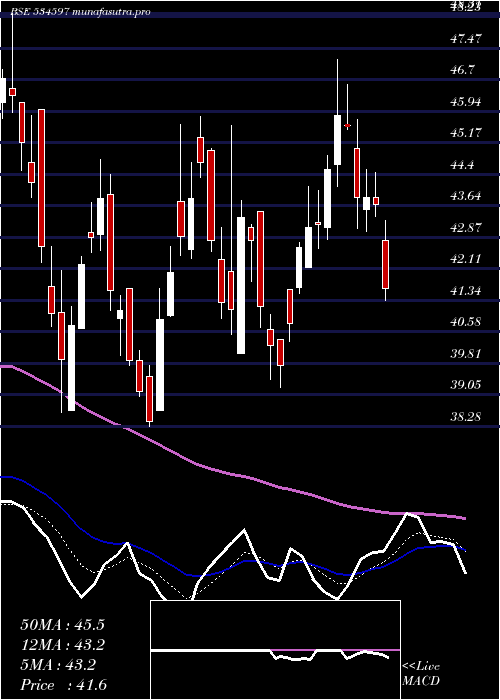Click the <<Live MACD label

(421, 673)
